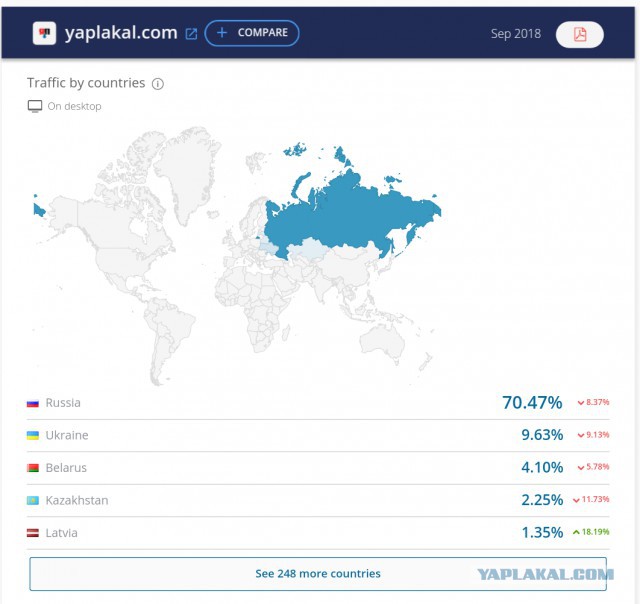The image size is (640, 604).
Task: Click the Belarus country label
Action: click(x=66, y=468)
